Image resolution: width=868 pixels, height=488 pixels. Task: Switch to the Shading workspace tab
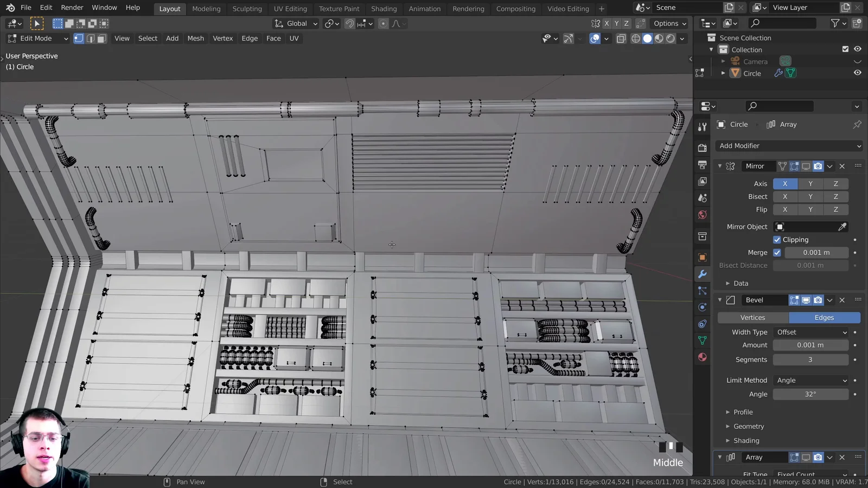pos(384,8)
